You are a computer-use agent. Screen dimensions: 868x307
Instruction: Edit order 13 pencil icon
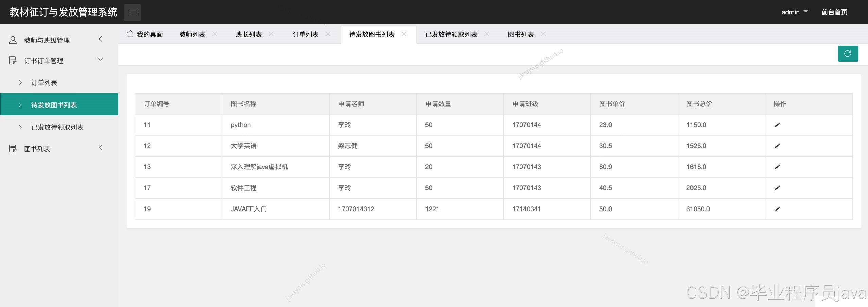point(777,167)
